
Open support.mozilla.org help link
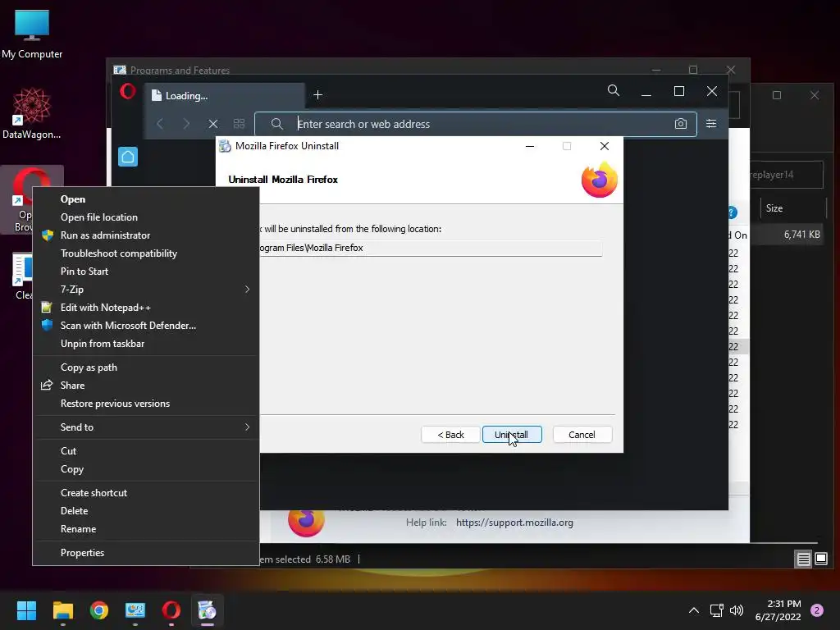(514, 523)
